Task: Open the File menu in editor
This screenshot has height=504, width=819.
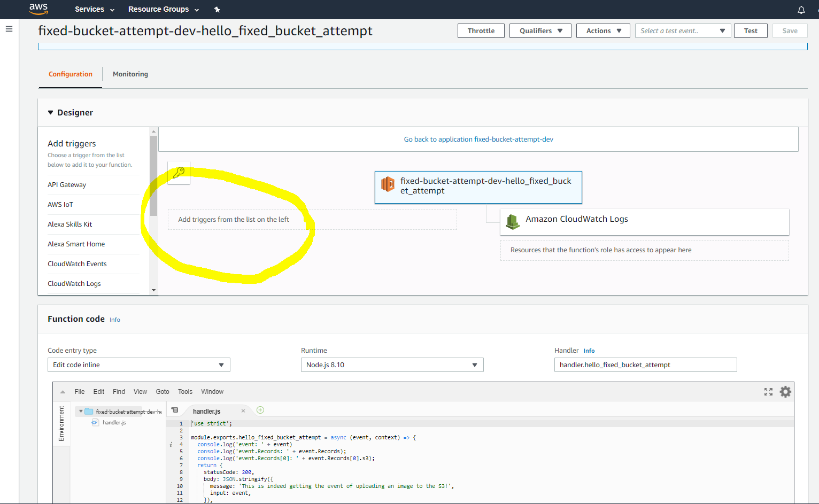Action: pyautogui.click(x=80, y=392)
